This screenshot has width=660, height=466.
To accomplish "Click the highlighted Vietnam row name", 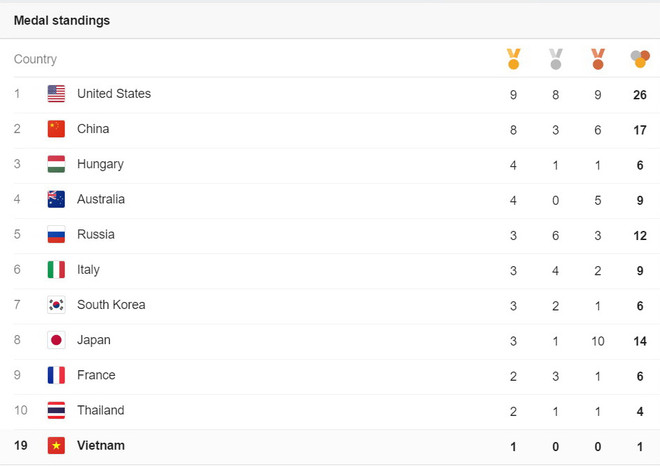I will pyautogui.click(x=101, y=446).
